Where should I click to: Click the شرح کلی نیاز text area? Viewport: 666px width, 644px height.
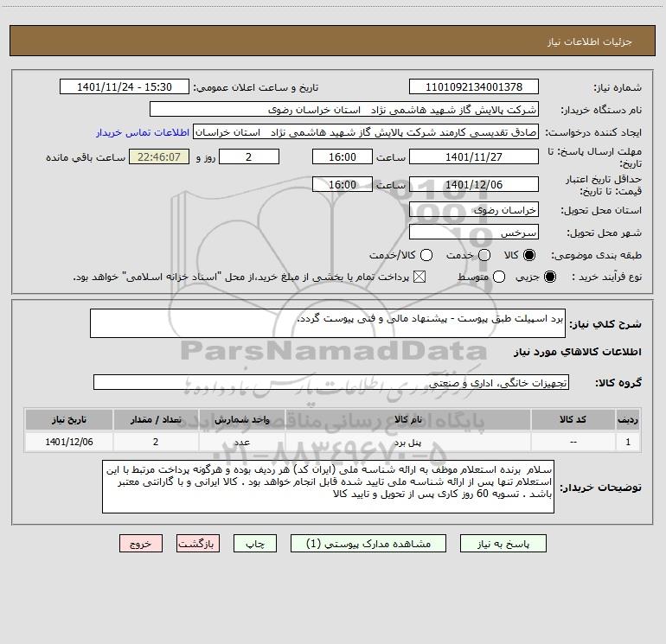(328, 323)
